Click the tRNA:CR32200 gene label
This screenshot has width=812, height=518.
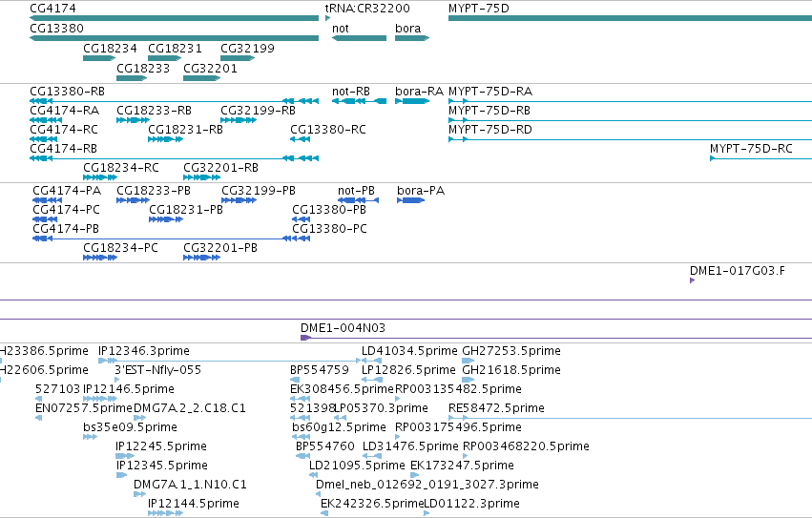pyautogui.click(x=367, y=9)
